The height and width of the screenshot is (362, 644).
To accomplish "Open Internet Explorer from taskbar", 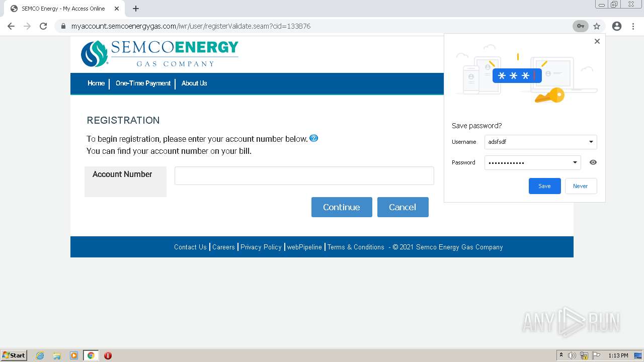I will coord(40,355).
